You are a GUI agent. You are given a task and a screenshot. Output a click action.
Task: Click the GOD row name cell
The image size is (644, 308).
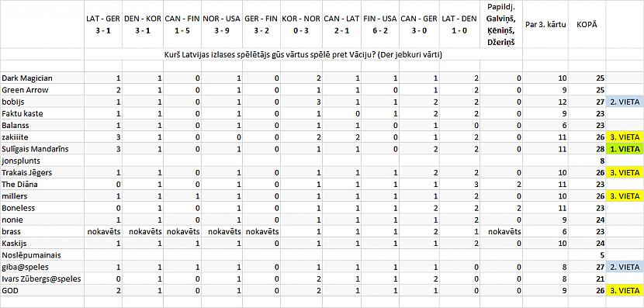42,291
